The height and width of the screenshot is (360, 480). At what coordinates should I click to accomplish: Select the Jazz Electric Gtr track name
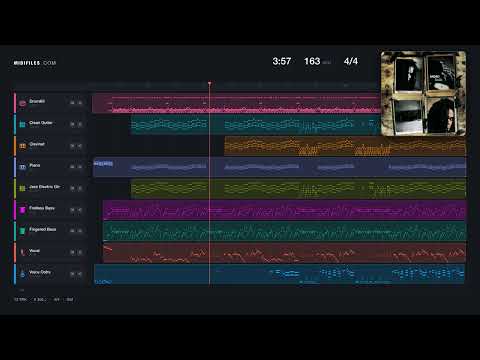click(44, 187)
